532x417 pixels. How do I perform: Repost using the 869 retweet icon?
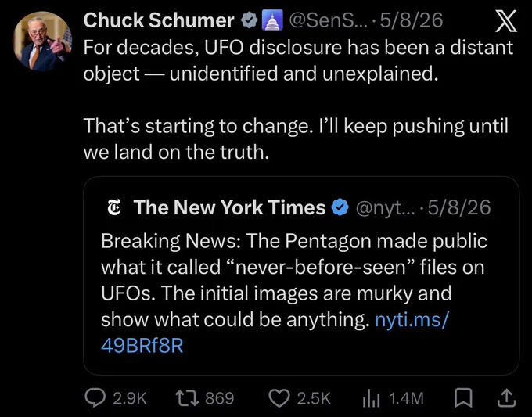187,398
